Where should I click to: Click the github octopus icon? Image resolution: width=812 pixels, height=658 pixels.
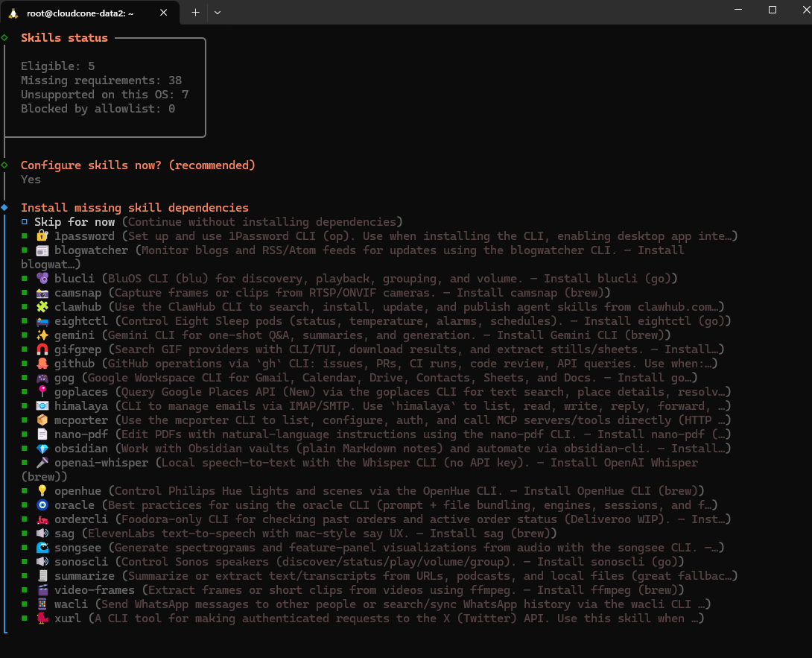(x=42, y=364)
